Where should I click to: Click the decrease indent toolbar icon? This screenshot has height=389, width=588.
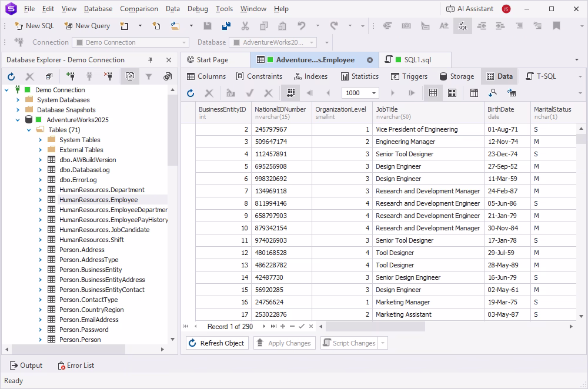point(482,26)
